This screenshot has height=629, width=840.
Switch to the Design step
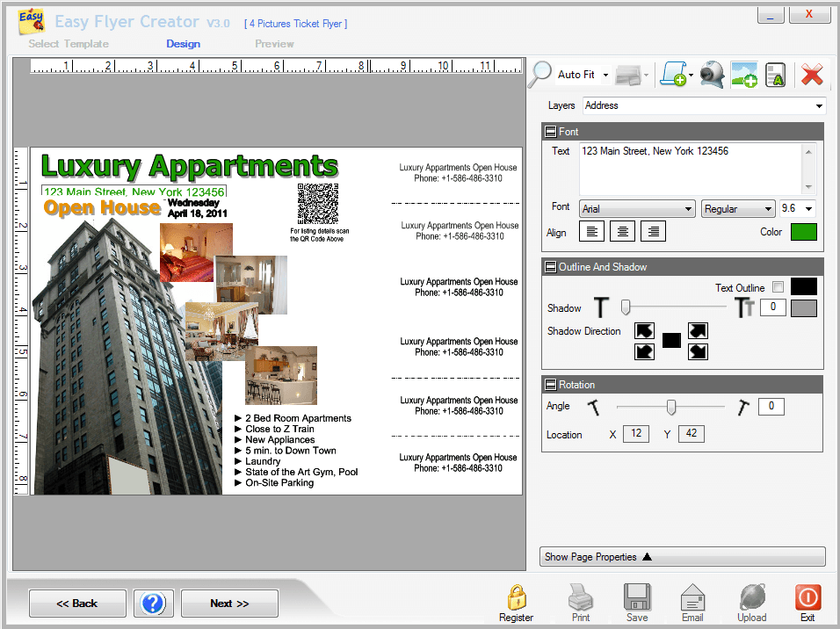tap(184, 44)
